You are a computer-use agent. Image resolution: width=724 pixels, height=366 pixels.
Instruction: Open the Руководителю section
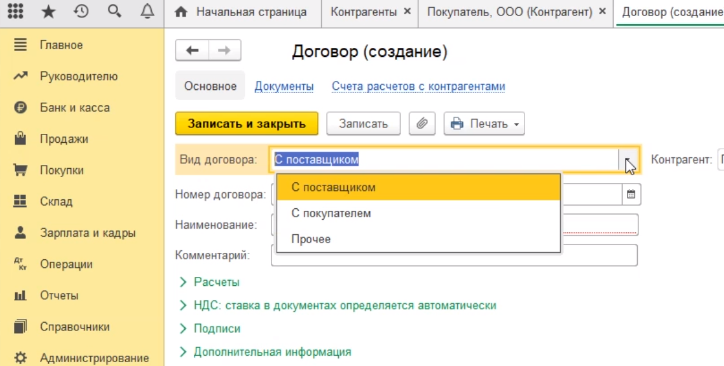coord(79,76)
